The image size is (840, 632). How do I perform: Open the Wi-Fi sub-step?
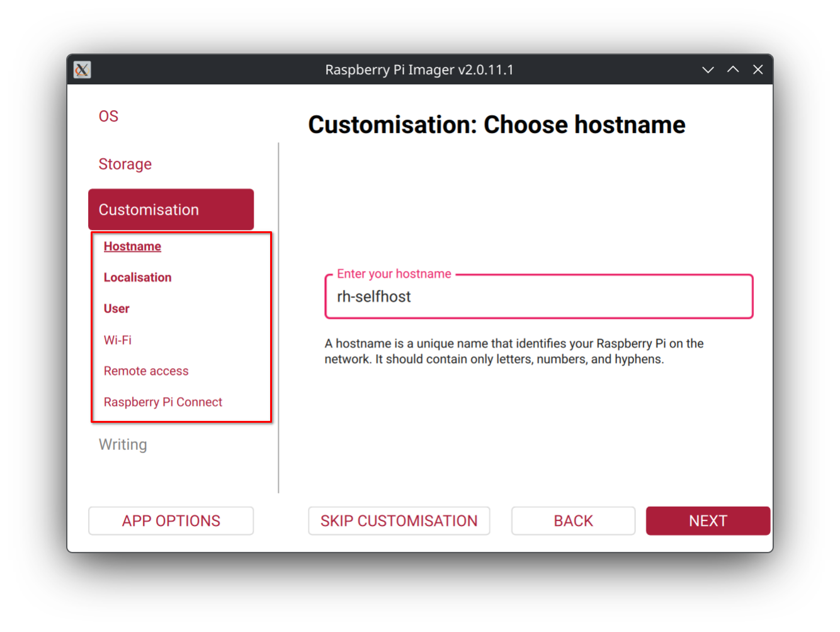tap(118, 340)
